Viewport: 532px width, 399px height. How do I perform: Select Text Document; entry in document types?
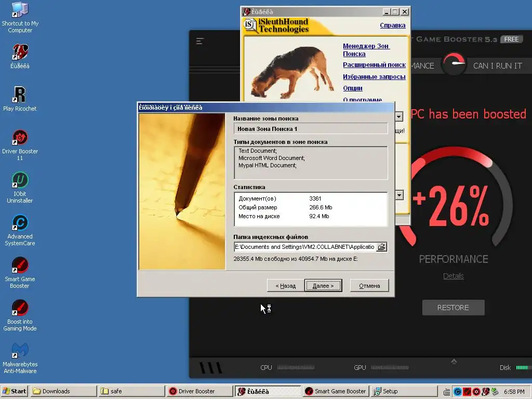(258, 151)
